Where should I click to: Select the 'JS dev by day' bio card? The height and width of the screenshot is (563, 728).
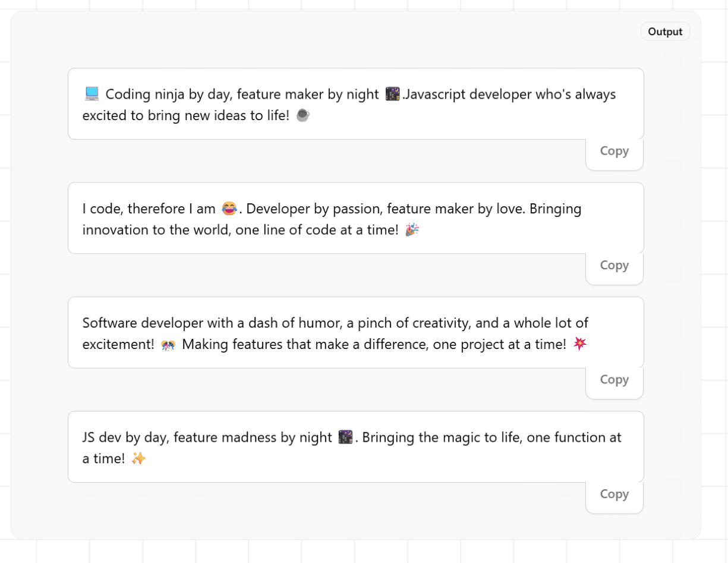point(356,446)
